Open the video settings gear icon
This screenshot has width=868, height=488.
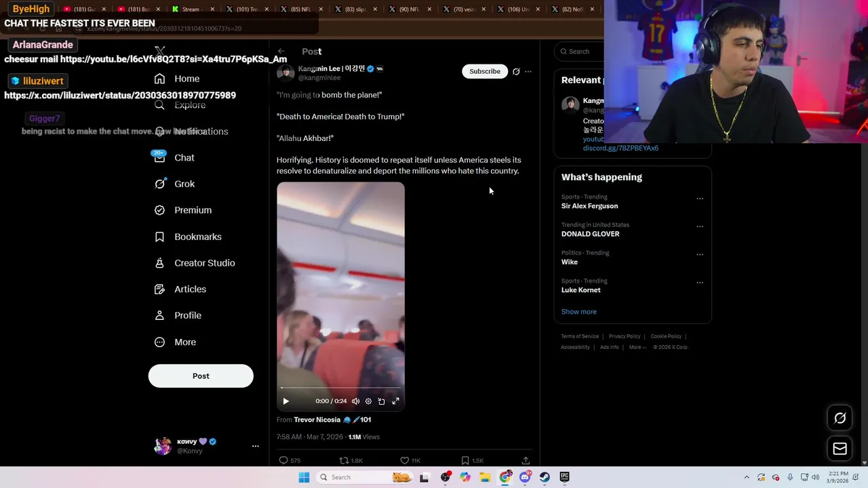coord(368,401)
